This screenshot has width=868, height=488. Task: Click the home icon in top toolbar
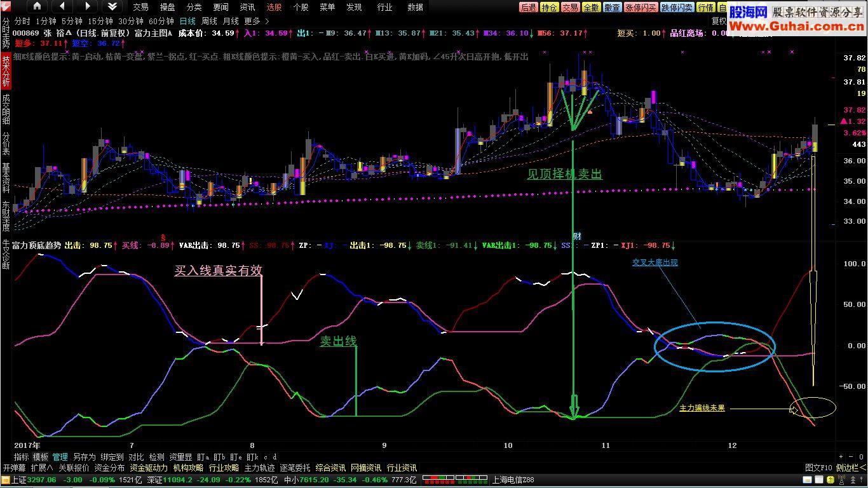click(x=37, y=6)
